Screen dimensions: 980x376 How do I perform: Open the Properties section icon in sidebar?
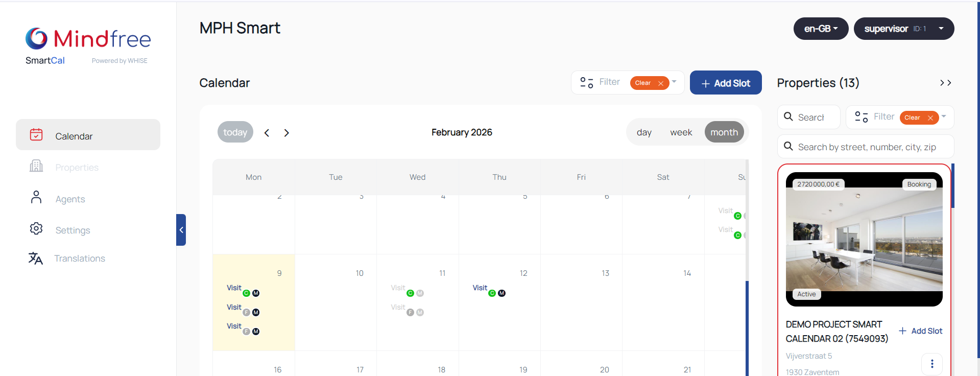click(x=36, y=166)
